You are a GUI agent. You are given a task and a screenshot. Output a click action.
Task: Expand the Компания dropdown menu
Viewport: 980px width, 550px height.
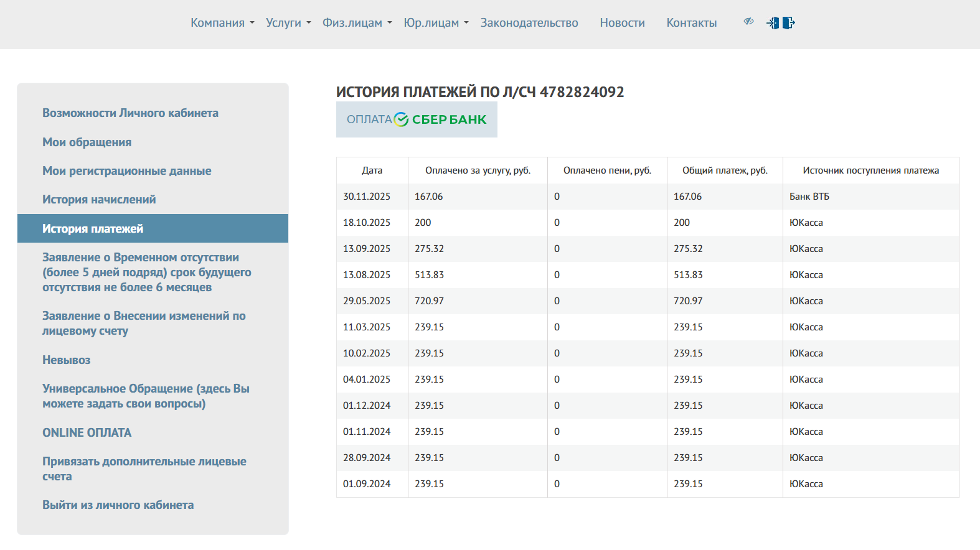coord(222,23)
